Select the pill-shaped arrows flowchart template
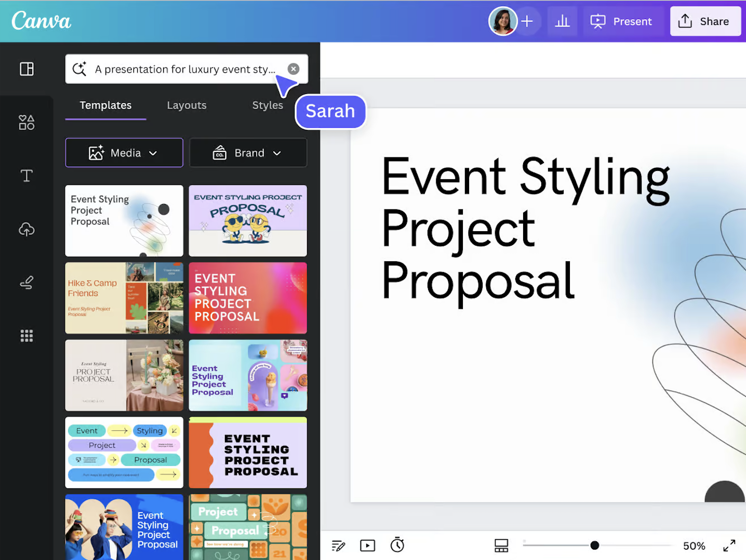Viewport: 746px width, 560px height. pos(124,452)
